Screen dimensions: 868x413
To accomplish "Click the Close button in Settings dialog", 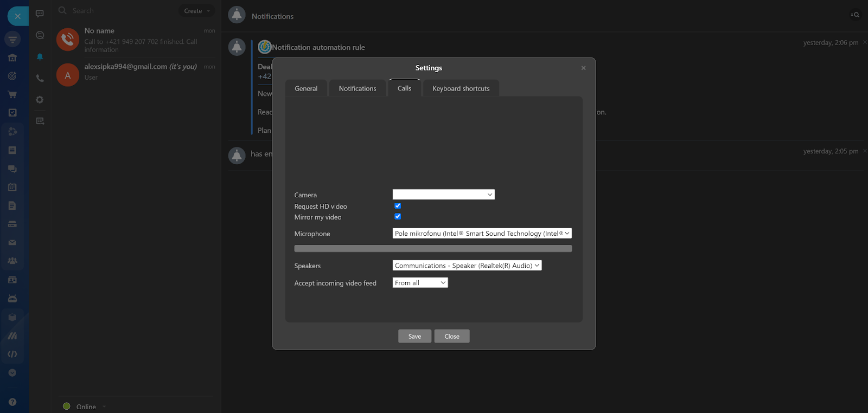I will (451, 337).
